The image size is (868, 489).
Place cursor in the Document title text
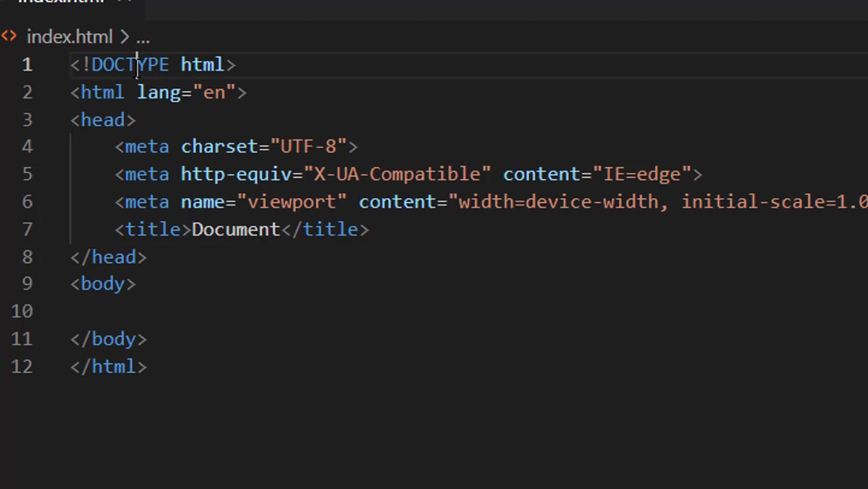(x=235, y=229)
